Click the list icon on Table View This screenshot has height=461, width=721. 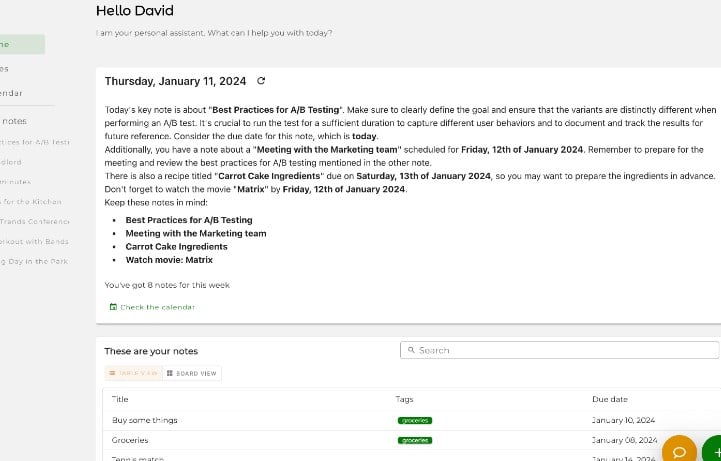[x=112, y=373]
